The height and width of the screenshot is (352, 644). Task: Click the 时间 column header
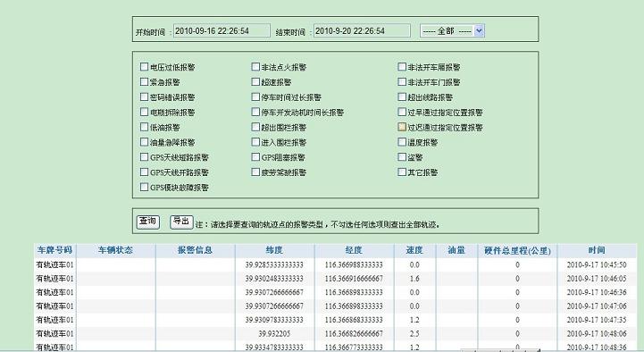tap(597, 250)
